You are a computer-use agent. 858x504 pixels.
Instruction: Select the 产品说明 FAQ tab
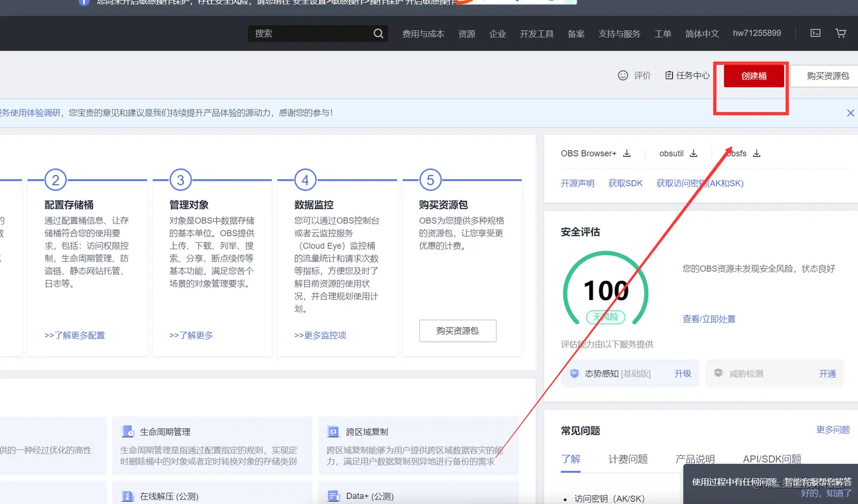tap(695, 459)
